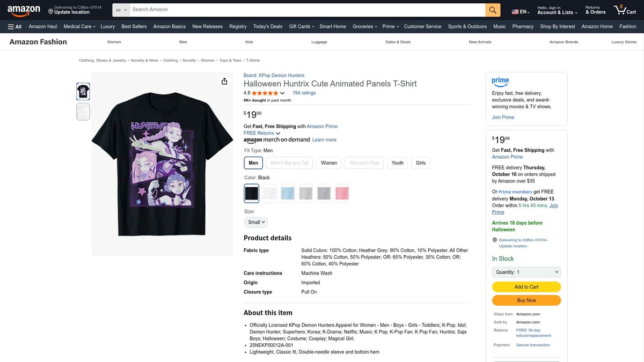Open the All hamburger menu
644x362 pixels.
[13, 26]
